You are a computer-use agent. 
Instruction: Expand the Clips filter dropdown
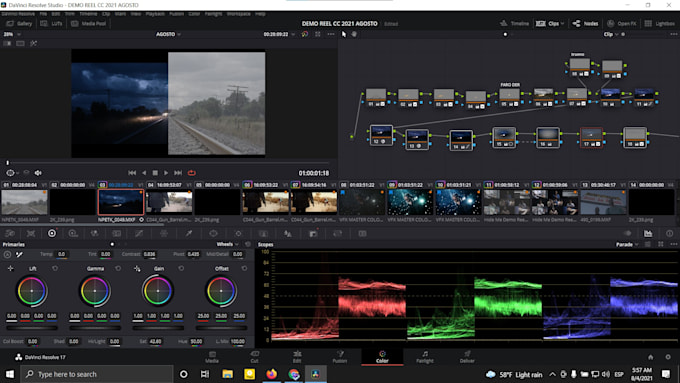pos(562,23)
